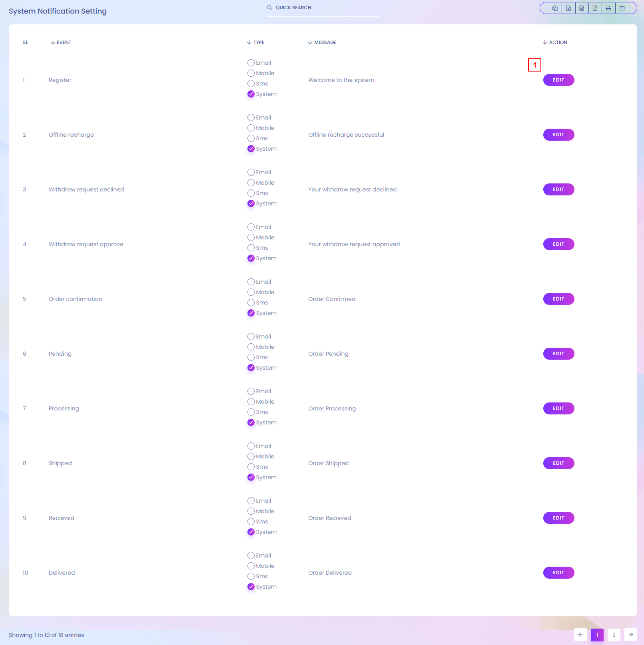Select Mobile type for Order confirmation

[251, 292]
